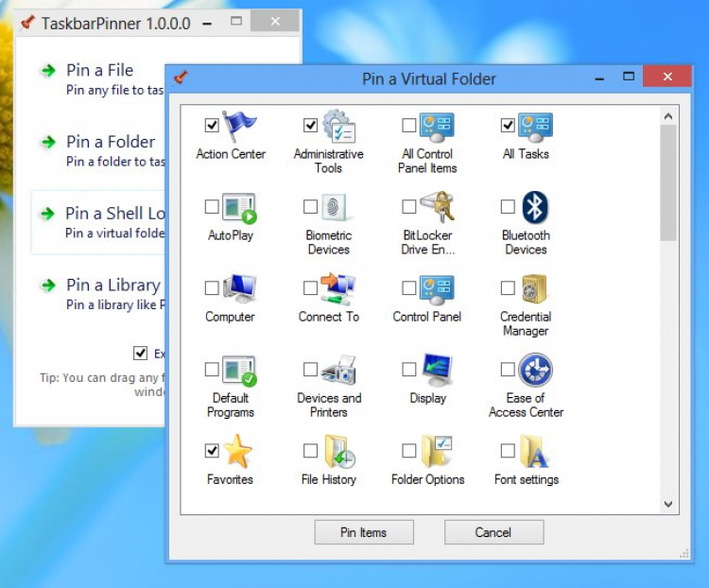Close the Pin a Virtual Folder dialog

click(x=667, y=77)
